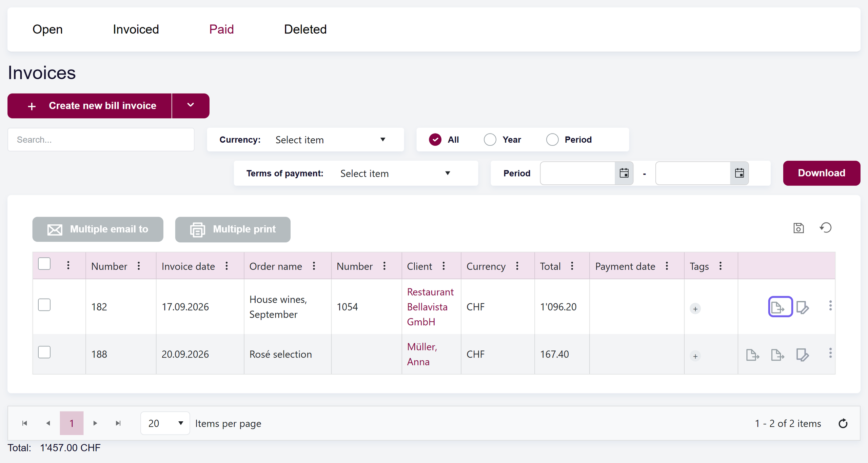This screenshot has height=463, width=868.
Task: Select the Period radio button
Action: click(552, 139)
